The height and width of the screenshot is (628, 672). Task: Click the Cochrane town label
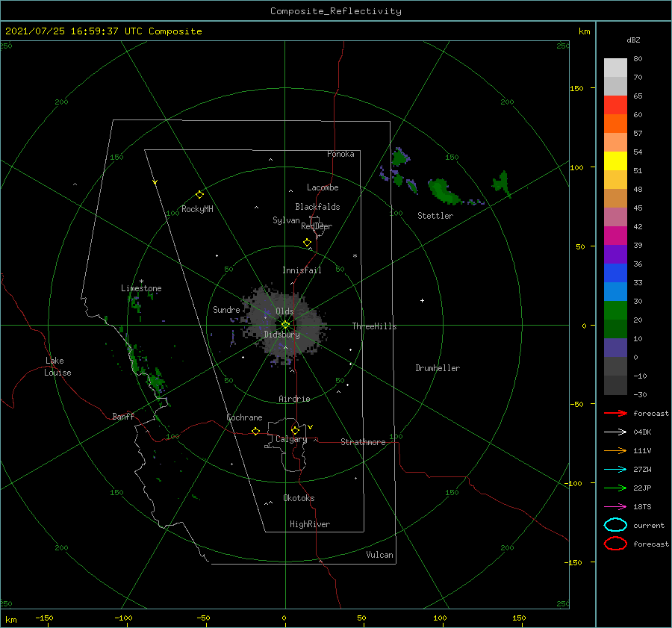click(x=244, y=417)
